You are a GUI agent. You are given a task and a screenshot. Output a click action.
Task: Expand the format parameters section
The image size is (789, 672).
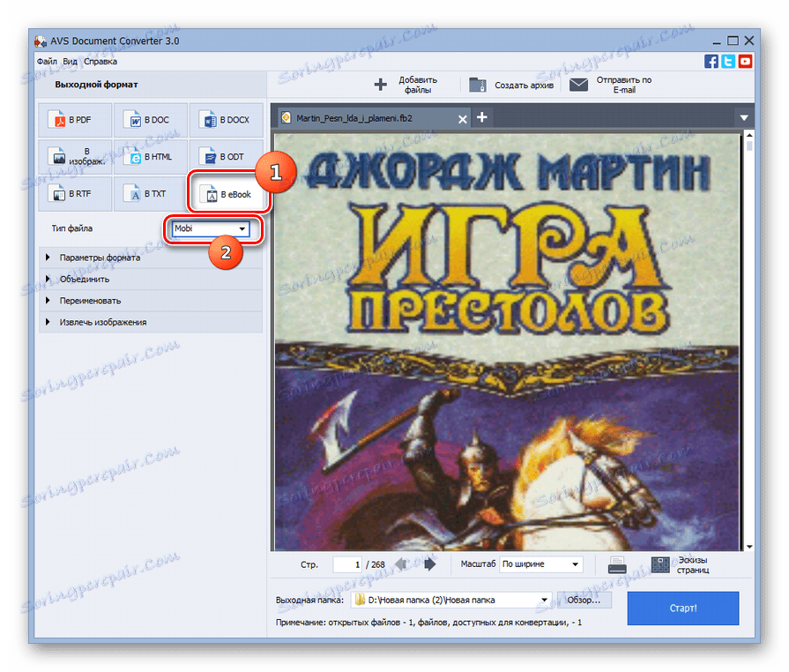[151, 258]
